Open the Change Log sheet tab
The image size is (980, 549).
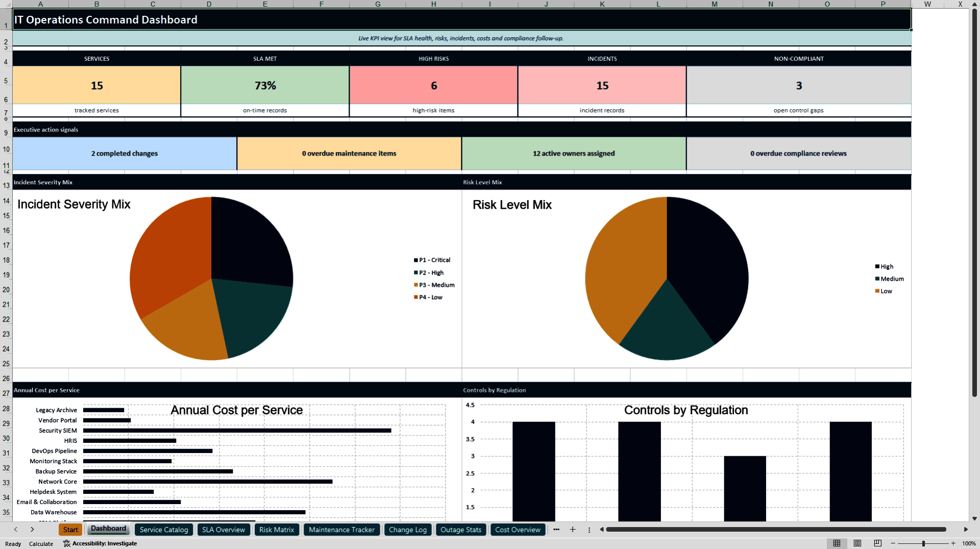408,530
